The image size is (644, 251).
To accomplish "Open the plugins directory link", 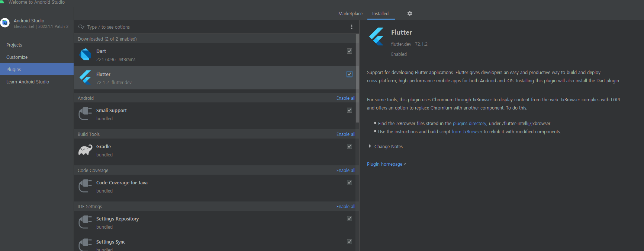I will tap(469, 123).
